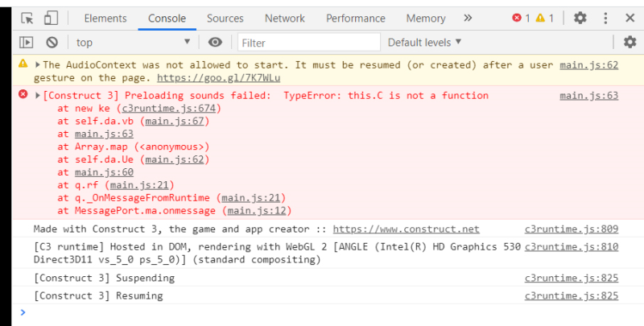Image resolution: width=644 pixels, height=326 pixels.
Task: Expand the Preloading sounds failed error
Action: click(x=37, y=96)
